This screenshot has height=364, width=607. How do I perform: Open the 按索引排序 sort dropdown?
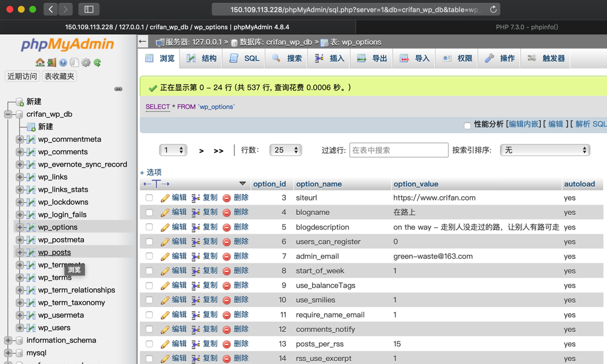click(x=545, y=150)
